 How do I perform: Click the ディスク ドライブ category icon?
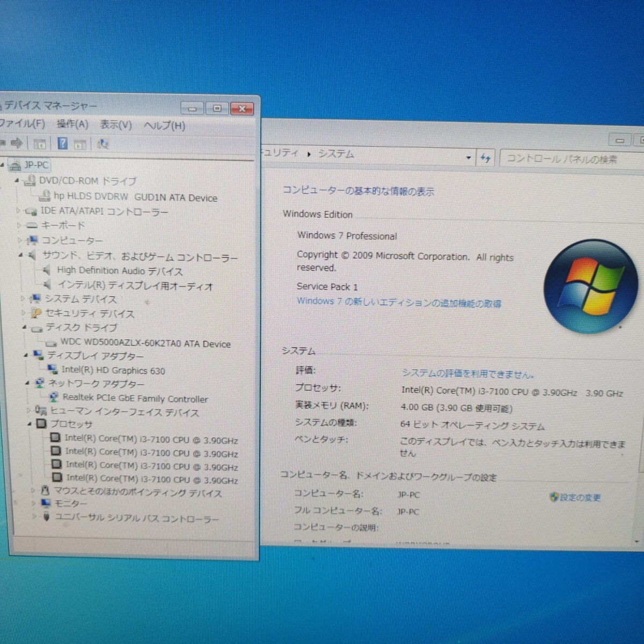[x=36, y=328]
